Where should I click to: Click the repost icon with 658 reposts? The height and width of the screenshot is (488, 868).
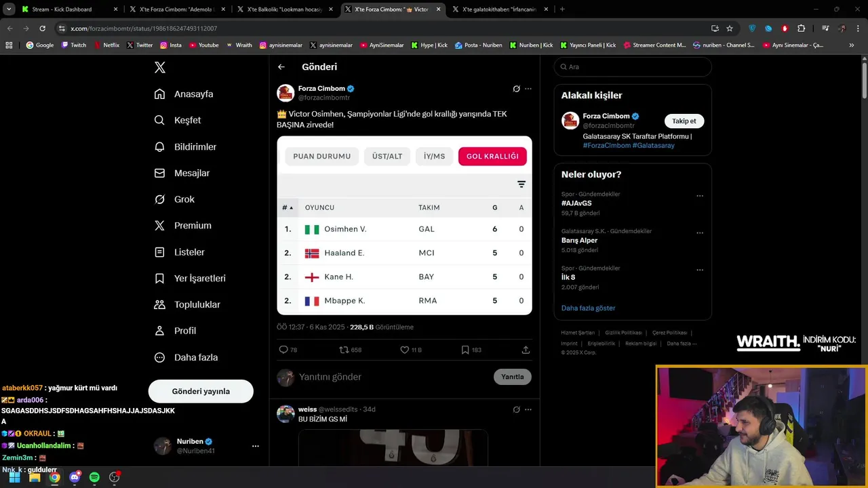pyautogui.click(x=344, y=350)
